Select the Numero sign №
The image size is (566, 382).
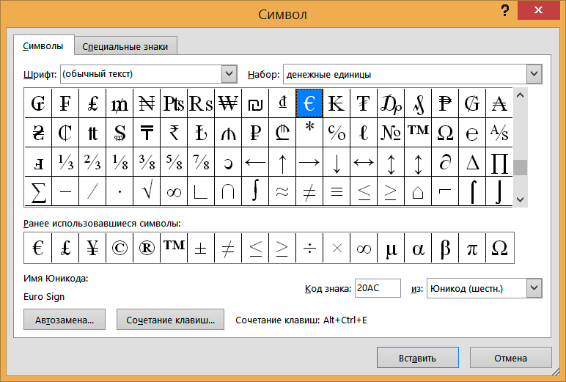[x=391, y=133]
